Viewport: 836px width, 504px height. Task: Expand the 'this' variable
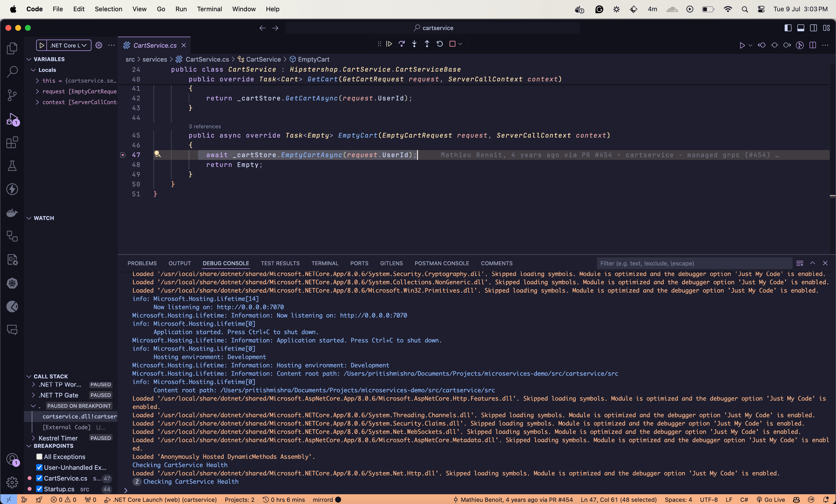pos(37,81)
